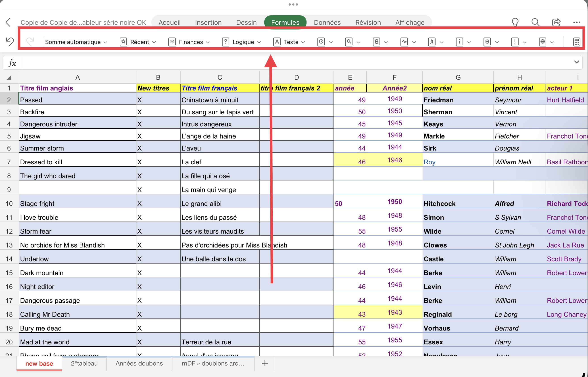Open Statistical functions pulse icon

408,42
